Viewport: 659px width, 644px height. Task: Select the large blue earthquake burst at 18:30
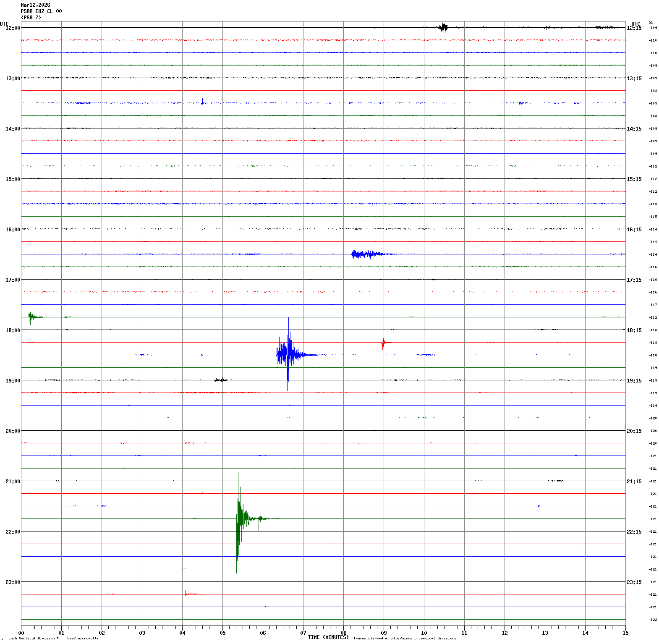tap(288, 354)
